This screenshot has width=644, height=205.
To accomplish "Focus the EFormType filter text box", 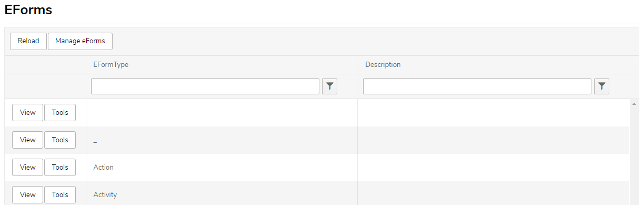I will click(x=205, y=86).
